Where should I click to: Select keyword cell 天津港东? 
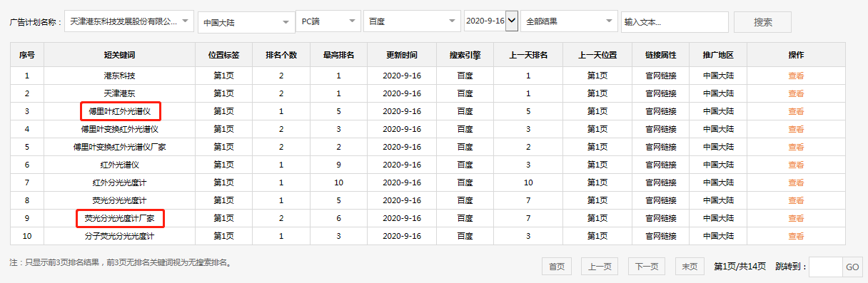click(119, 93)
